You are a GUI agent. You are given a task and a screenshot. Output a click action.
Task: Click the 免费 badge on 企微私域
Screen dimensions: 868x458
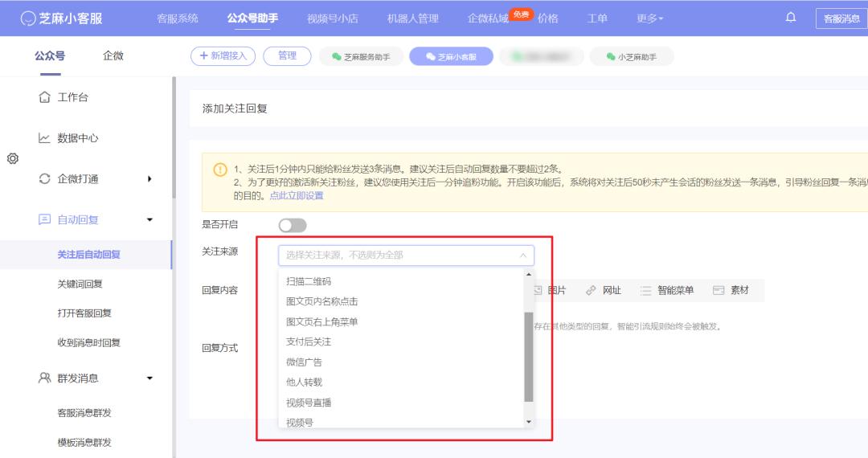click(521, 14)
